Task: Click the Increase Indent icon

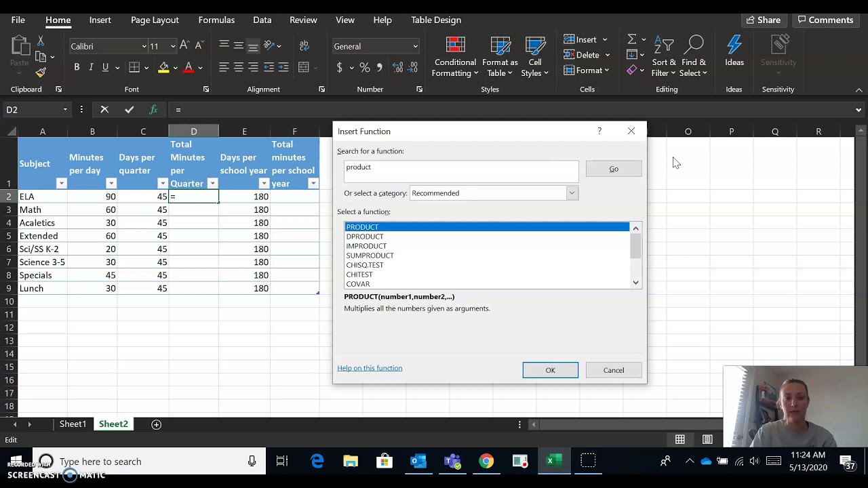Action: point(283,67)
